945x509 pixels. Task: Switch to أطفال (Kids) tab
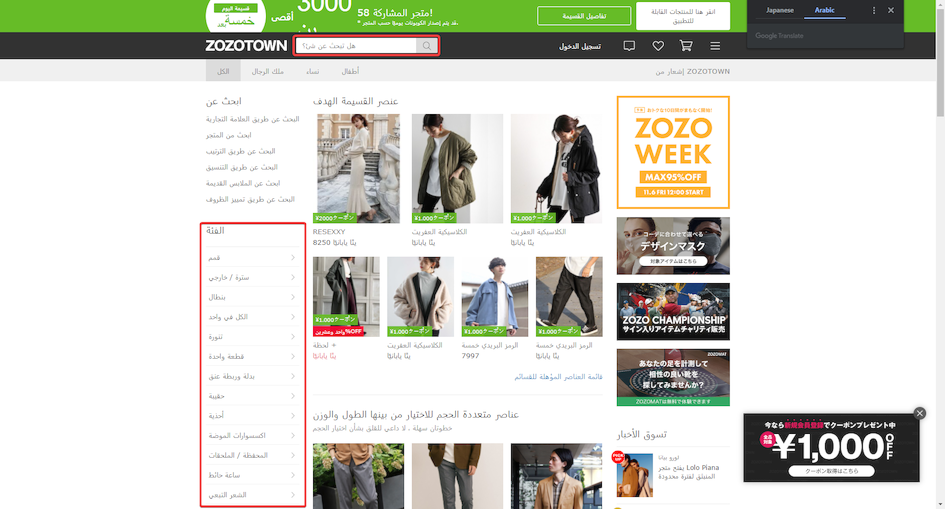point(350,71)
